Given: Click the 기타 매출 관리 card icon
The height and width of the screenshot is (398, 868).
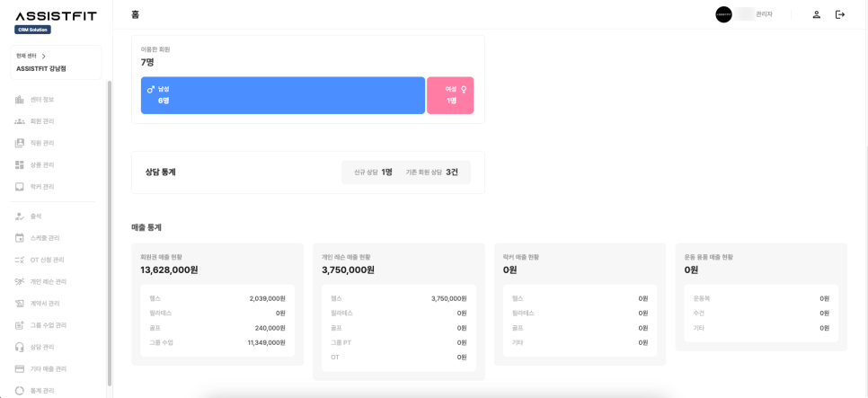Looking at the screenshot, I should click(x=20, y=369).
